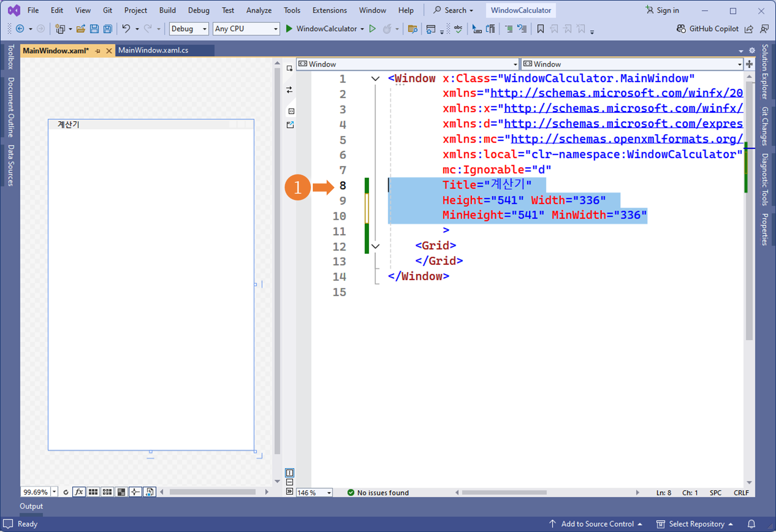Open the Analyze menu
This screenshot has height=532, width=776.
(x=259, y=10)
